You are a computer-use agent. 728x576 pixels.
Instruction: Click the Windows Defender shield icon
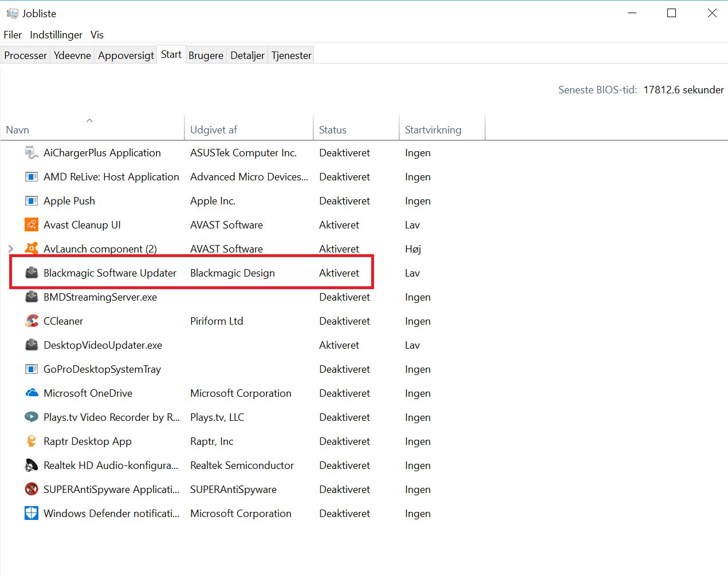point(32,514)
